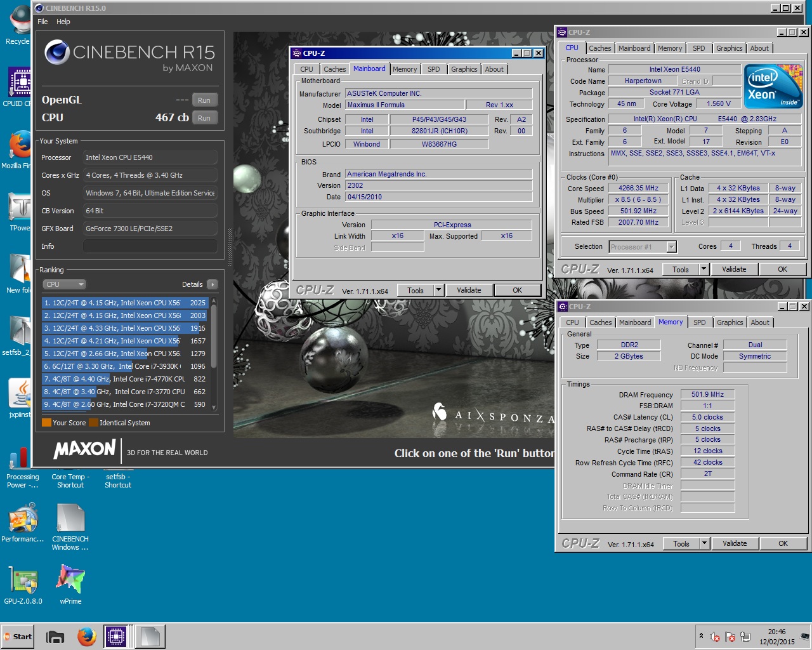Viewport: 812px width, 650px height.
Task: Open Processing Power desktop shortcut
Action: pos(22,467)
